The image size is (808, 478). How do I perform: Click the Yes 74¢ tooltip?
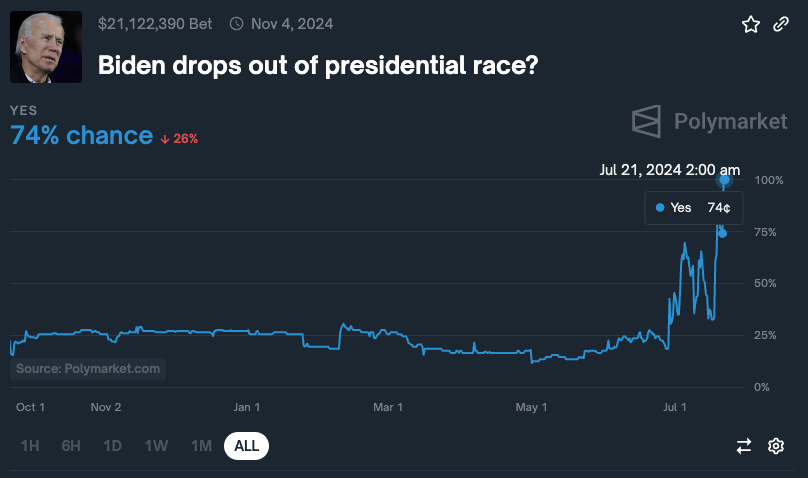click(x=693, y=208)
